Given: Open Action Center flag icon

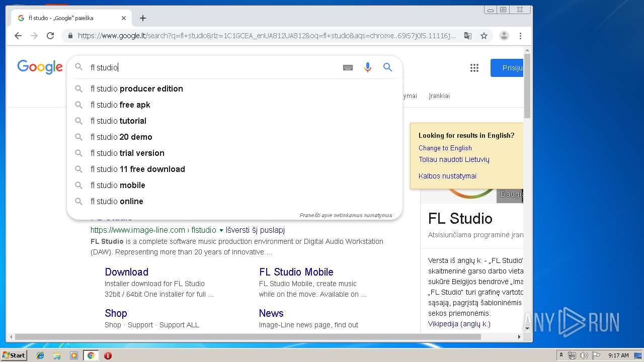Looking at the screenshot, I should click(x=596, y=355).
